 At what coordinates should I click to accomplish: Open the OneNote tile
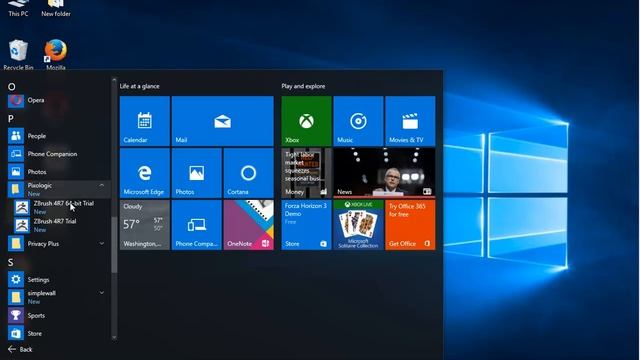249,225
